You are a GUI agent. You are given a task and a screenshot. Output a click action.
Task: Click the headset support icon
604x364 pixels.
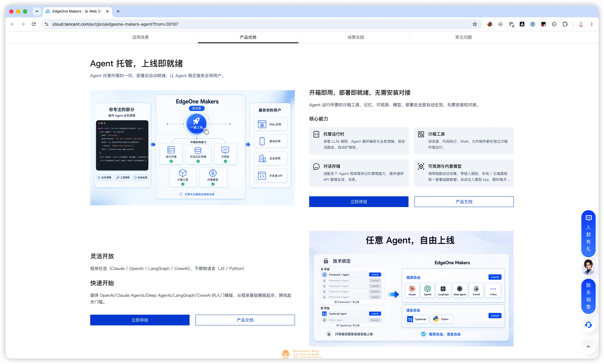(x=588, y=325)
